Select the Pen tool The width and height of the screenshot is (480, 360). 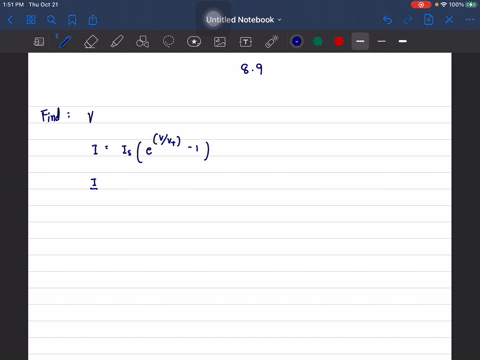click(64, 41)
